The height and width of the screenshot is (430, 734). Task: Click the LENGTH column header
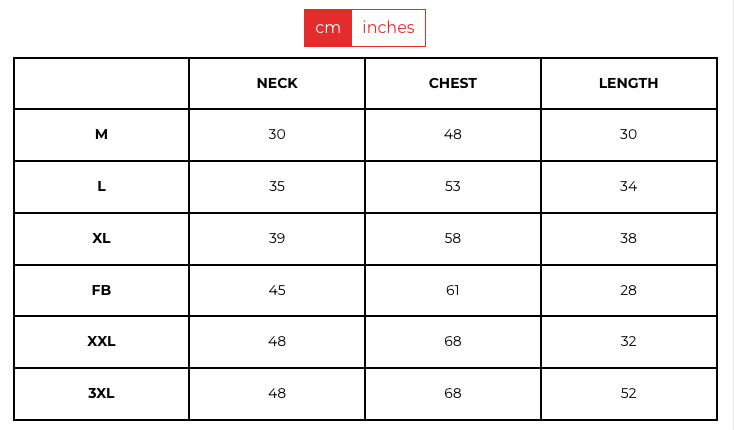coord(628,83)
